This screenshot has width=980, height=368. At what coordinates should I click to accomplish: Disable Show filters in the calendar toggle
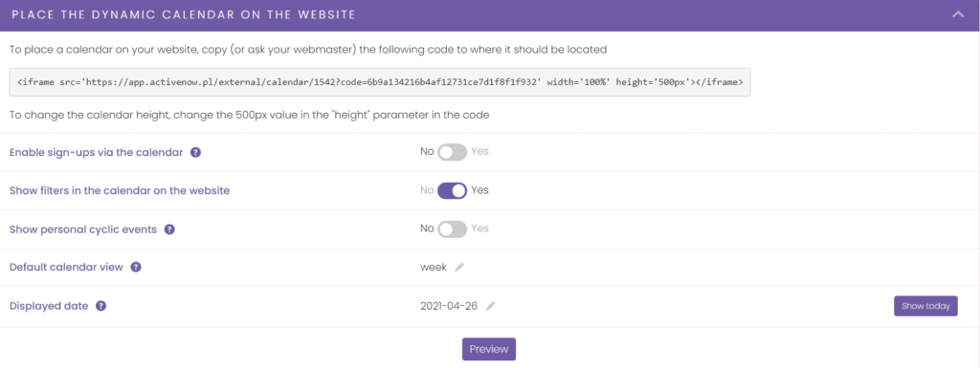(452, 191)
